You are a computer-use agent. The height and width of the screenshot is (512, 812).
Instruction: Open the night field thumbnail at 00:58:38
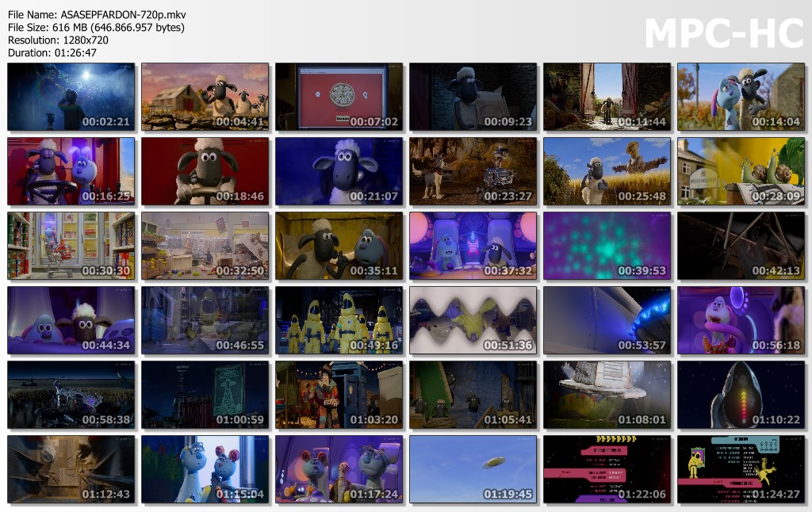[71, 395]
